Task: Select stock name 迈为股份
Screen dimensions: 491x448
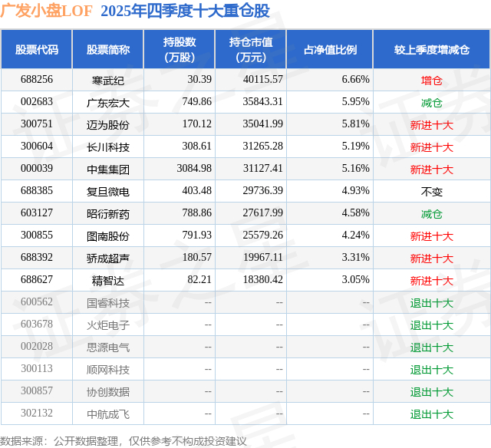Action: click(x=108, y=125)
